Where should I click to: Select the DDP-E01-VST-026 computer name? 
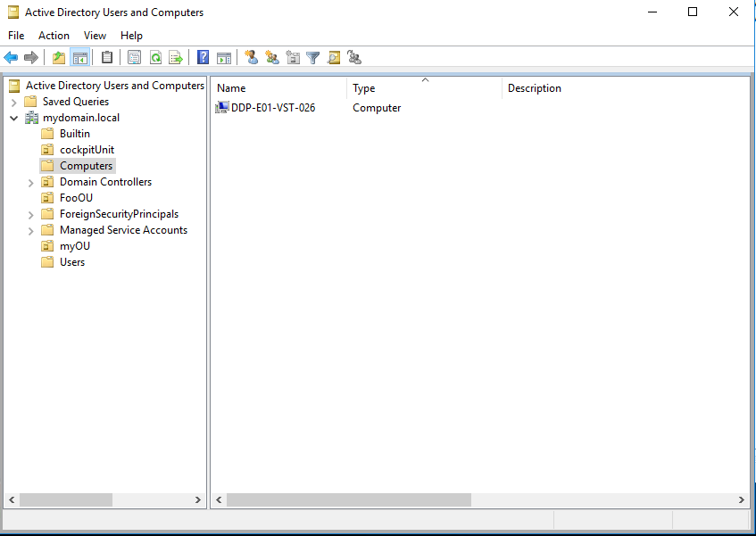[x=273, y=107]
